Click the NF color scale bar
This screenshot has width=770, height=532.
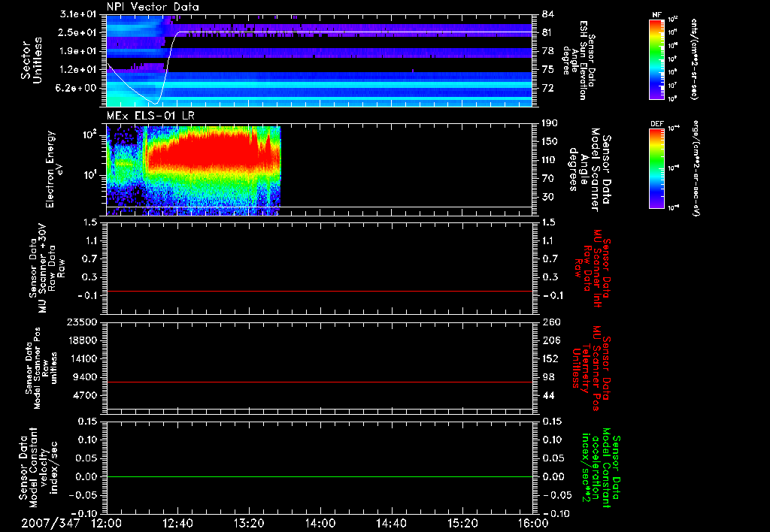click(657, 59)
